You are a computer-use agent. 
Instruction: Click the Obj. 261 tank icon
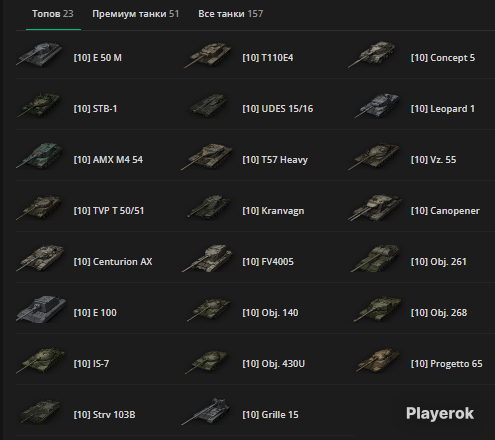coord(375,258)
